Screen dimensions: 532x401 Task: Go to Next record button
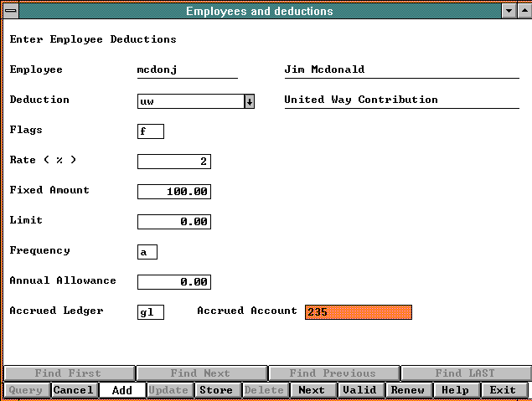click(x=312, y=390)
